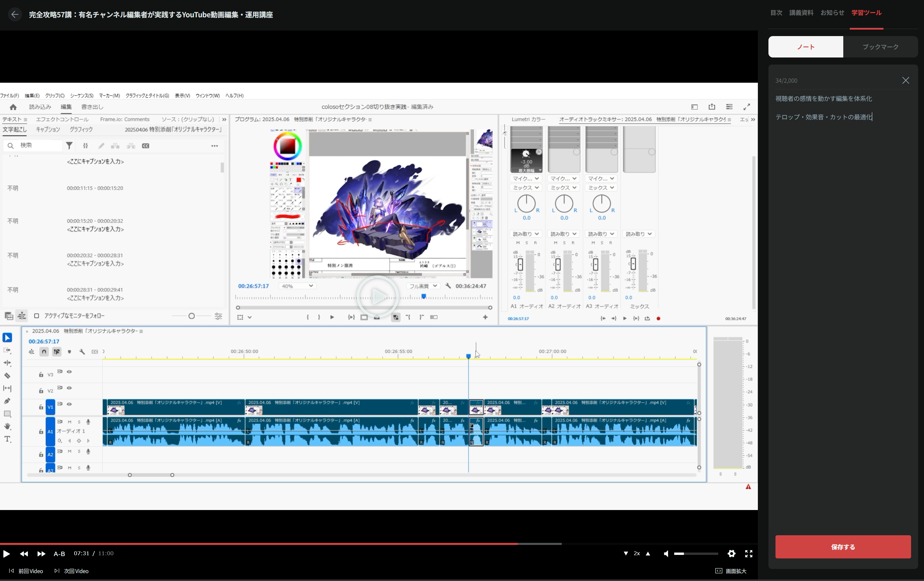
Task: Toggle V2 track visibility eye
Action: (x=70, y=388)
